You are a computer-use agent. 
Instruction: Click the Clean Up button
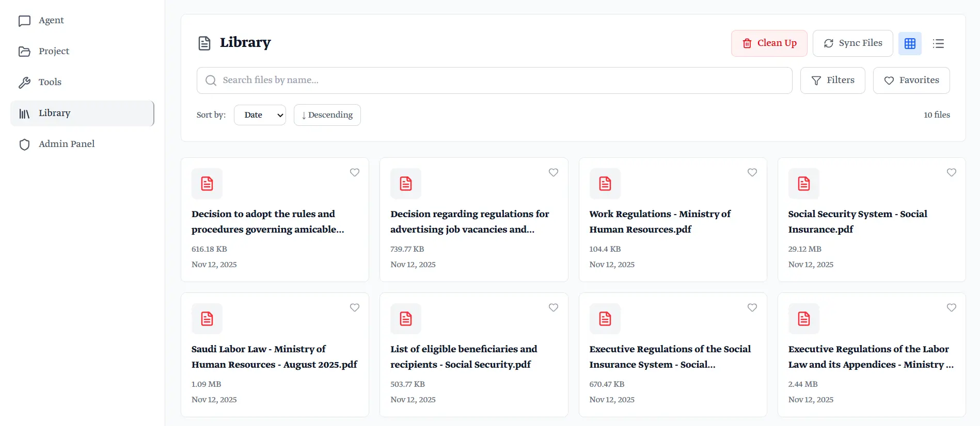[769, 43]
